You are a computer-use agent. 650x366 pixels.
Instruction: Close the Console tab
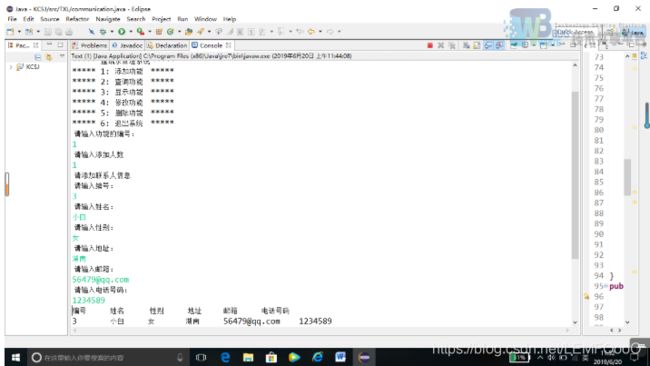(x=228, y=45)
